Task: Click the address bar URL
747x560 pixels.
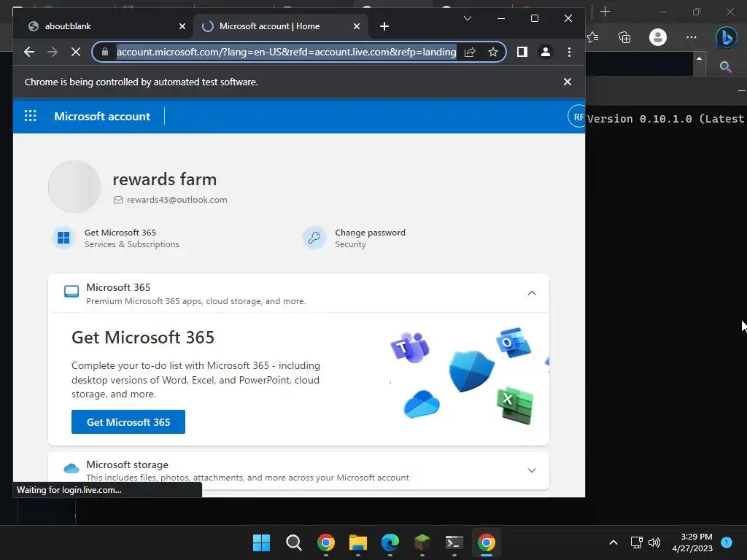Action: [x=286, y=52]
